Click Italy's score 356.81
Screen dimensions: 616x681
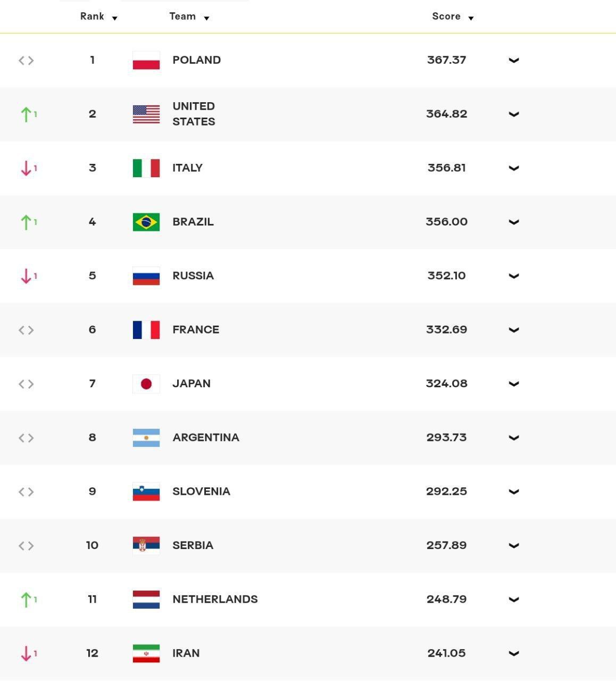(447, 168)
